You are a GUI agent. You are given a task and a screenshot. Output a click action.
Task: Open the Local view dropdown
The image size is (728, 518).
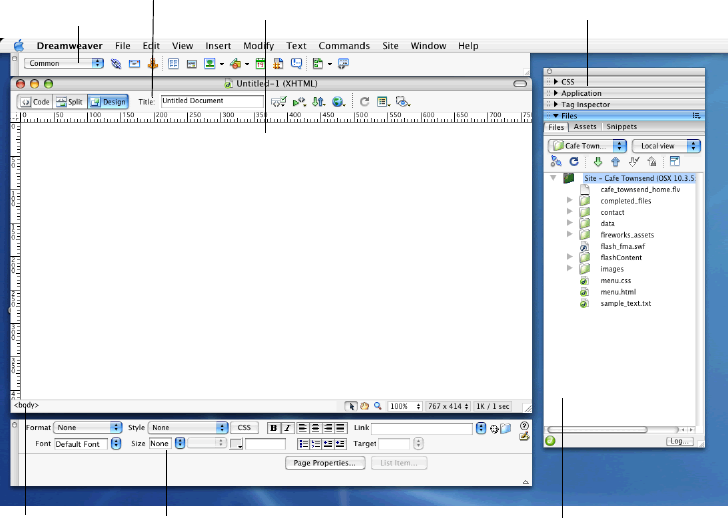[666, 146]
